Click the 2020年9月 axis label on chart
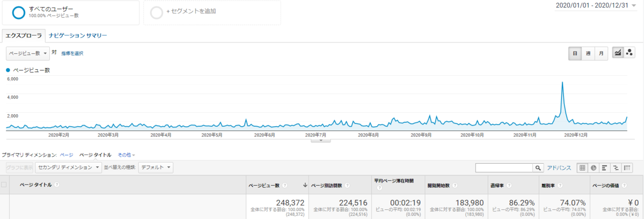 tap(421, 135)
